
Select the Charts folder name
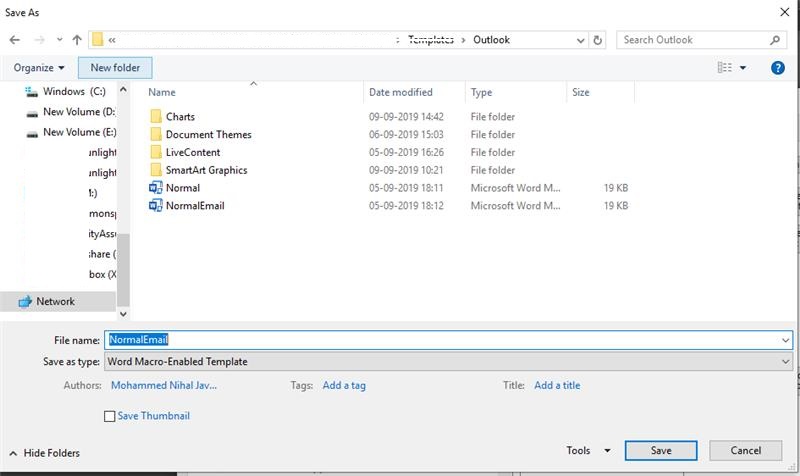pos(180,117)
